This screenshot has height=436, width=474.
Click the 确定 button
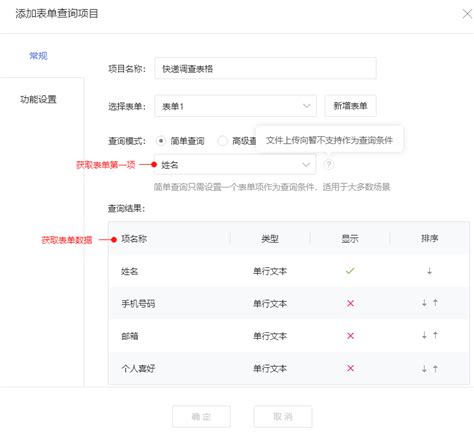coord(201,416)
